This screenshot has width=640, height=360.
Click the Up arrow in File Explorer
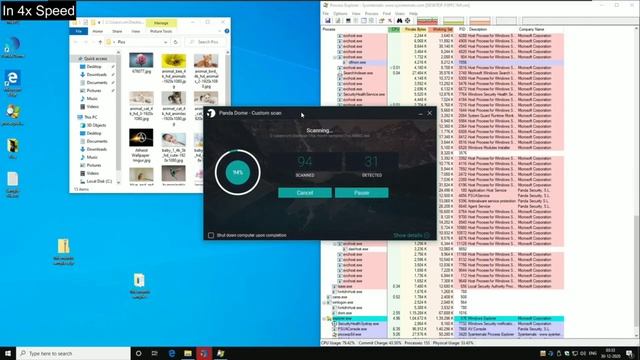tap(100, 42)
